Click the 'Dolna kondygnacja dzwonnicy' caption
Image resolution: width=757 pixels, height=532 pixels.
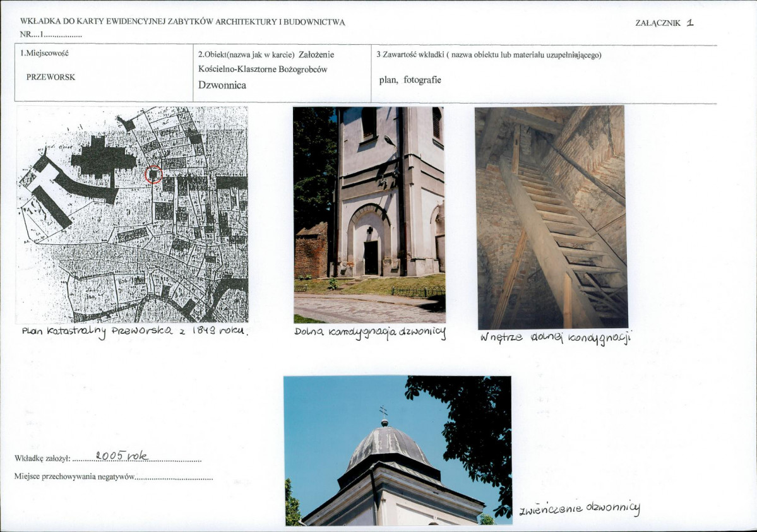[370, 333]
